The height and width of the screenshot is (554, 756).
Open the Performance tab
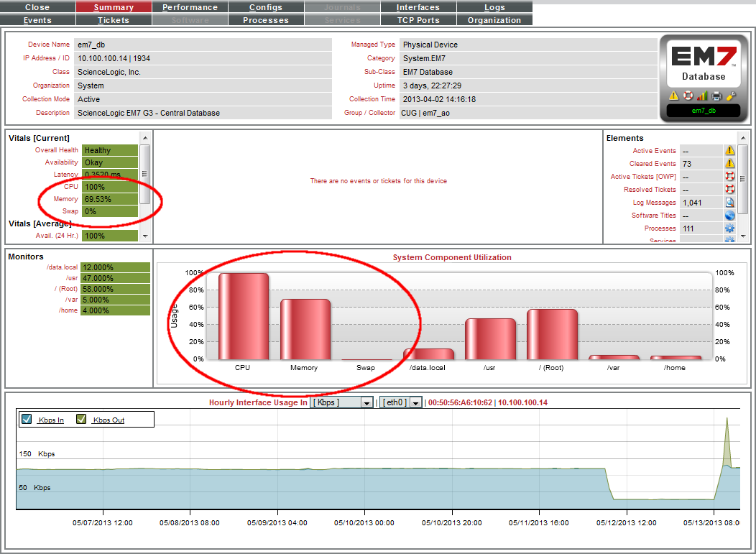click(190, 7)
